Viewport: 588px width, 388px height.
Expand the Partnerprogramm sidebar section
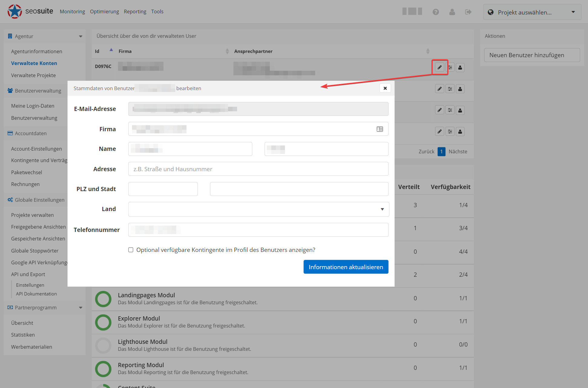click(80, 308)
